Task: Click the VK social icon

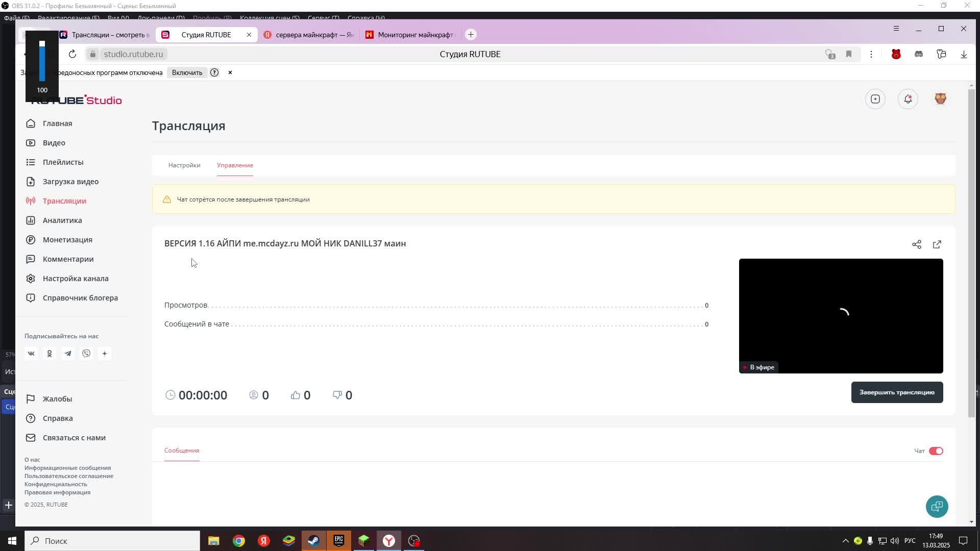Action: 31,354
